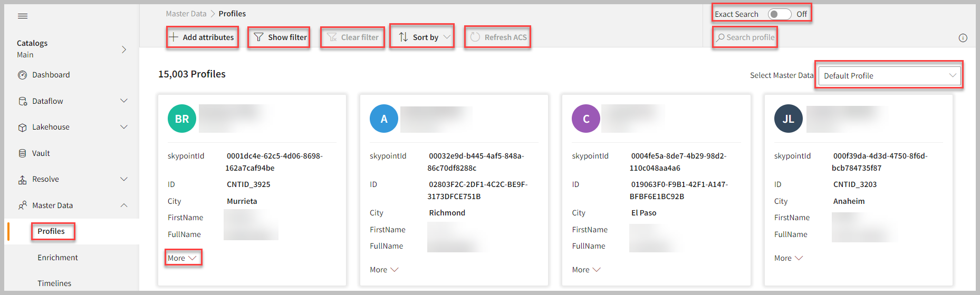Click the magnifier icon in Search profile
Image resolution: width=980 pixels, height=295 pixels.
[720, 37]
